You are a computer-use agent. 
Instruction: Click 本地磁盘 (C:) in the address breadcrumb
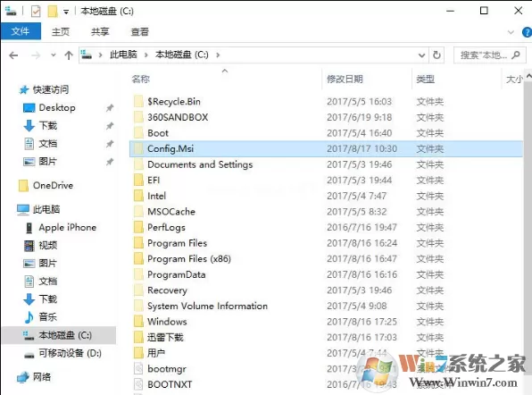[182, 55]
